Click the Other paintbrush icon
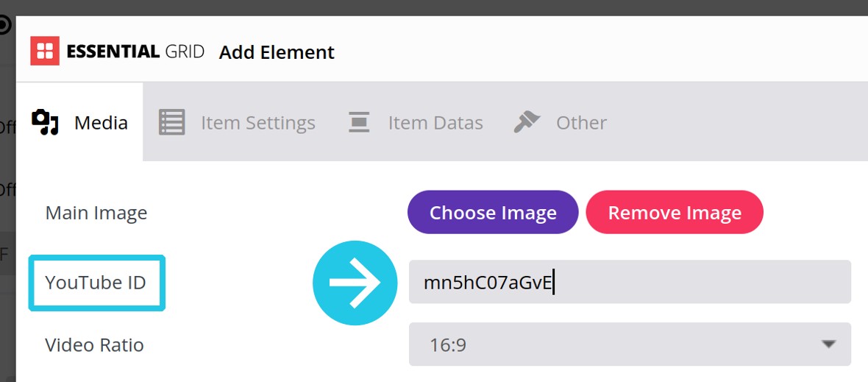868x382 pixels. coord(527,122)
